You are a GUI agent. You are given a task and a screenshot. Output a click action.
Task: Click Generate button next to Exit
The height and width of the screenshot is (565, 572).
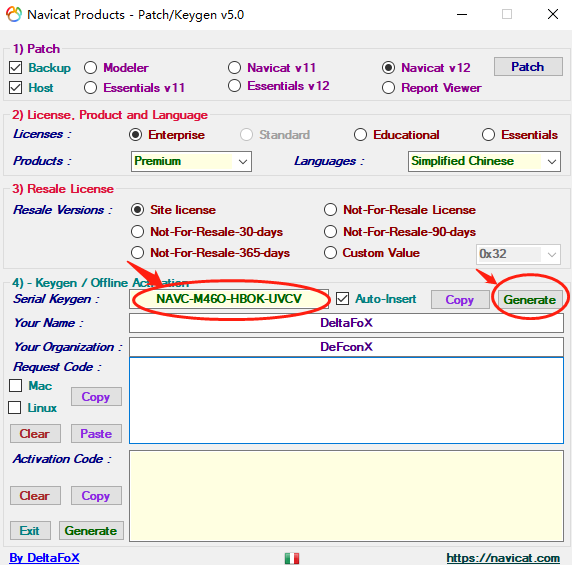pyautogui.click(x=91, y=531)
